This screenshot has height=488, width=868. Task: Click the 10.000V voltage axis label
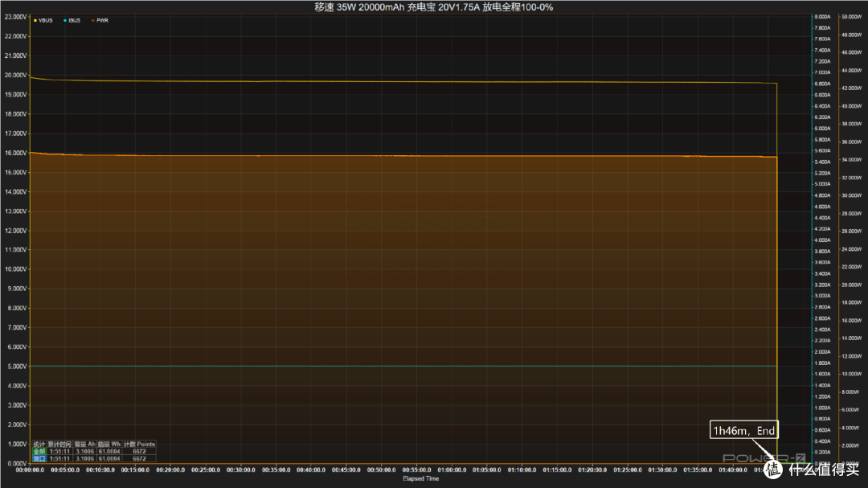15,269
